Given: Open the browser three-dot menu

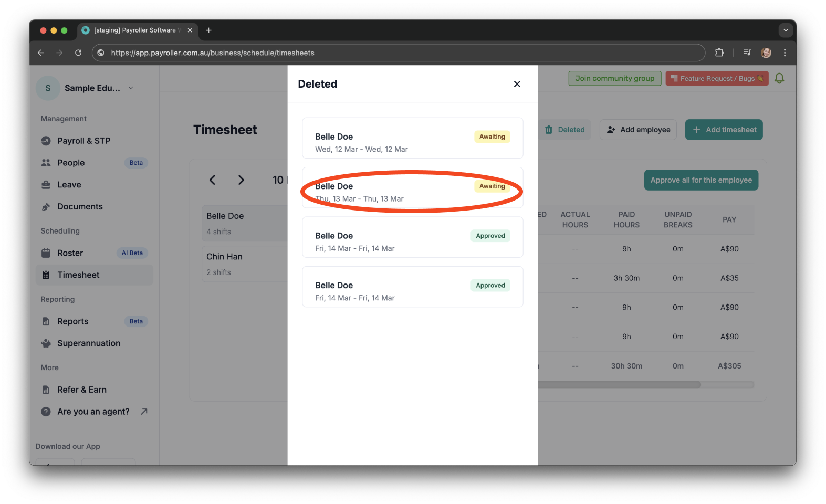Looking at the screenshot, I should pos(785,52).
